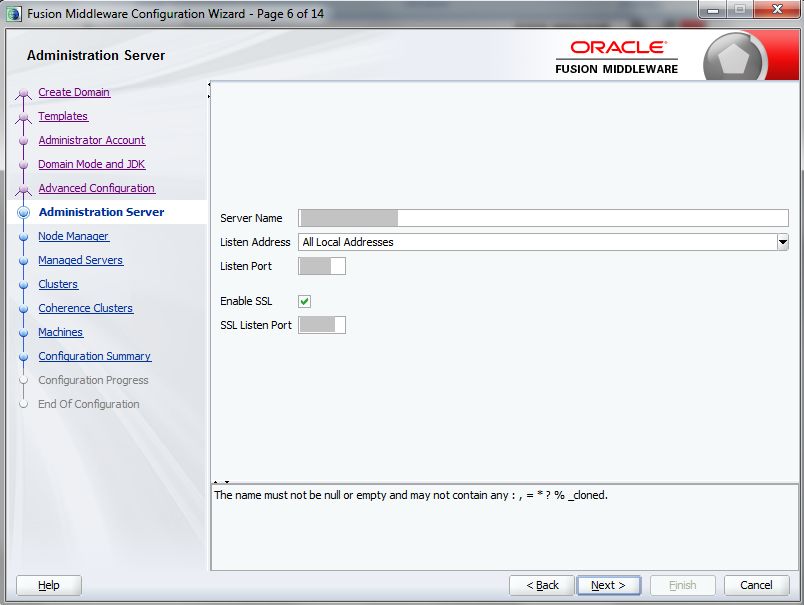Jump to the Managed Servers step

82,260
